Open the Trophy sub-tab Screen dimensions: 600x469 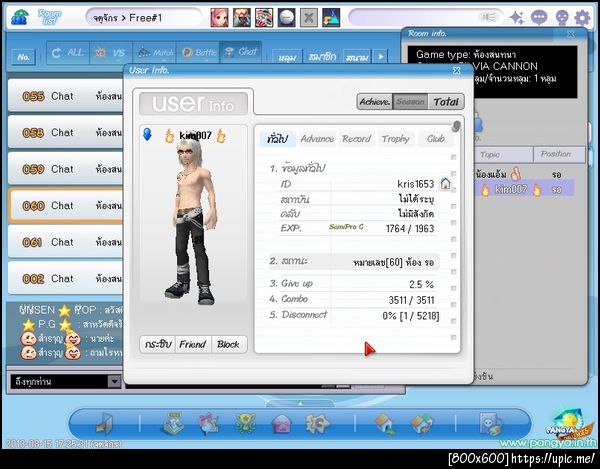click(395, 138)
